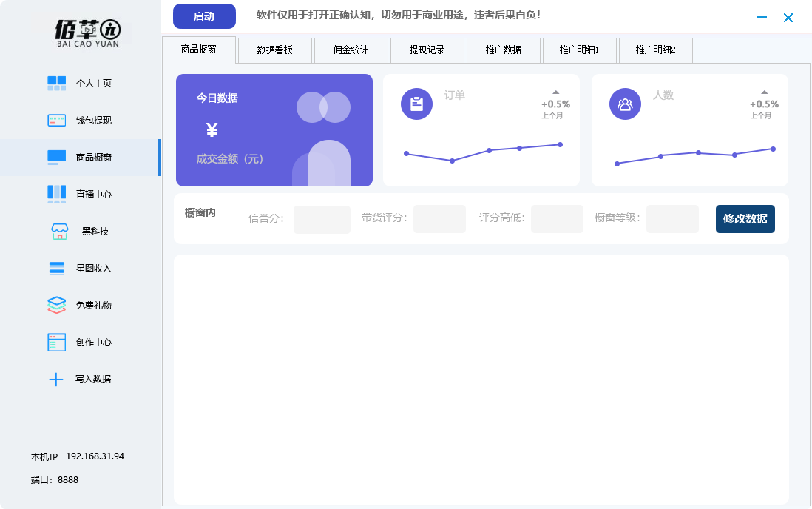Click the 免费礼物 stacked-layers icon
Screen dimensions: 812x509
[x=56, y=305]
